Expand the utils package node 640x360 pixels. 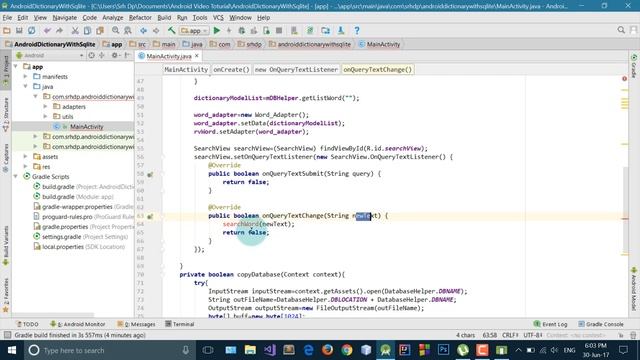click(x=45, y=117)
